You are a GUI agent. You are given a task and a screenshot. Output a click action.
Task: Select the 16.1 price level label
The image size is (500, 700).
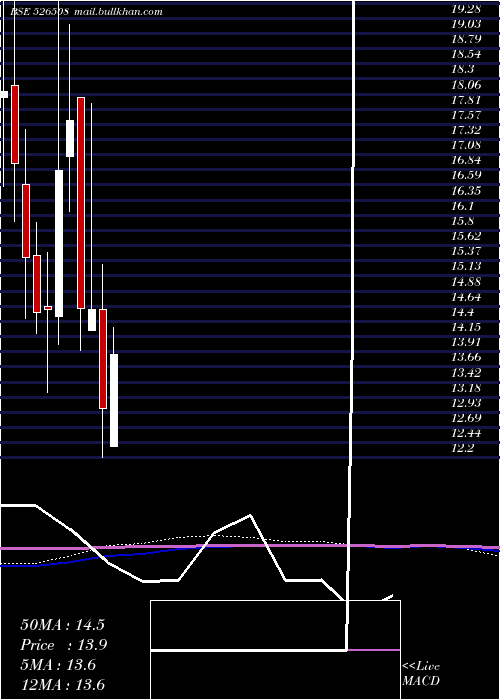click(463, 206)
